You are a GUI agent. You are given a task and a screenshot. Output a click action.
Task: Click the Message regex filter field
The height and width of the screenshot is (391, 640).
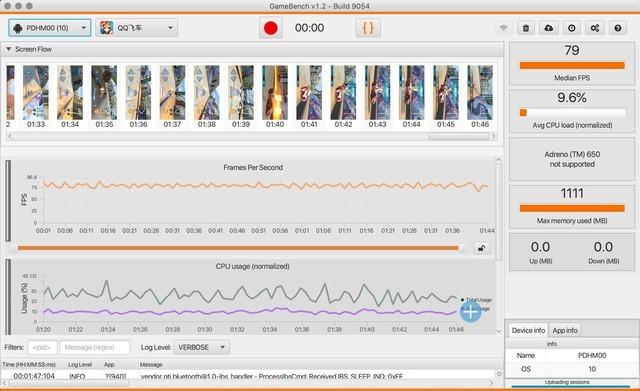tap(95, 347)
